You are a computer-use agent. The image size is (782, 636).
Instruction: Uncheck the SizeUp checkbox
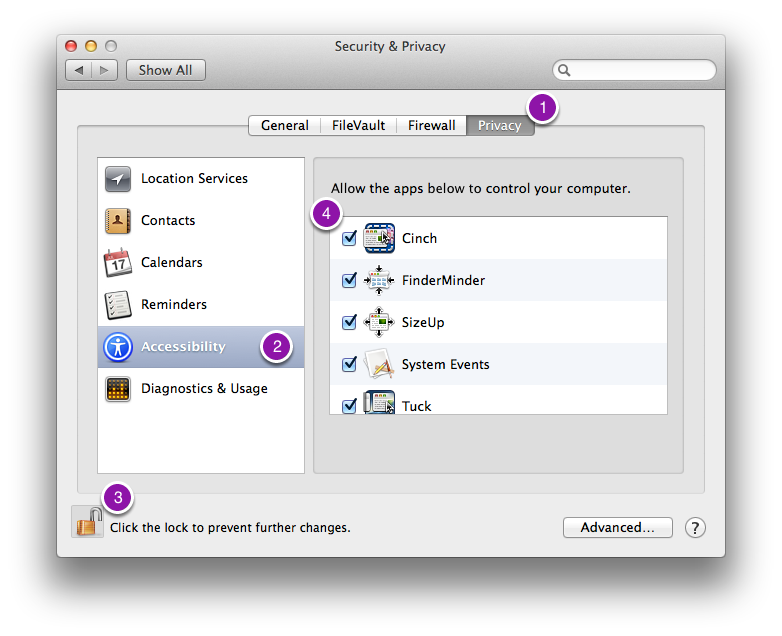(349, 322)
